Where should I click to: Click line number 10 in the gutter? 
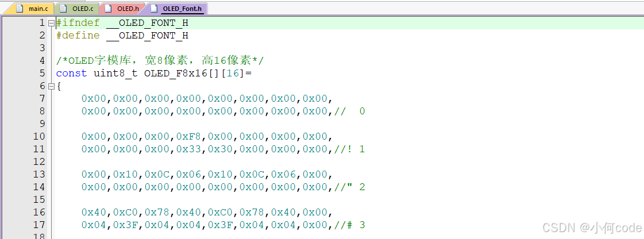coord(39,136)
